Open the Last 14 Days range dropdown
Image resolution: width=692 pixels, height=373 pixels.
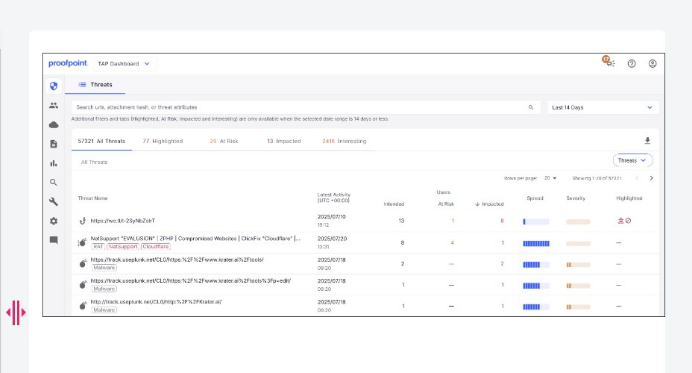point(603,107)
